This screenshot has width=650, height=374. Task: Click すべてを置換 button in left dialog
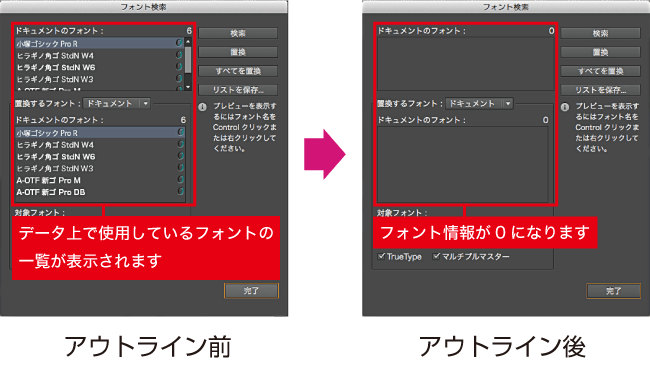(x=238, y=71)
